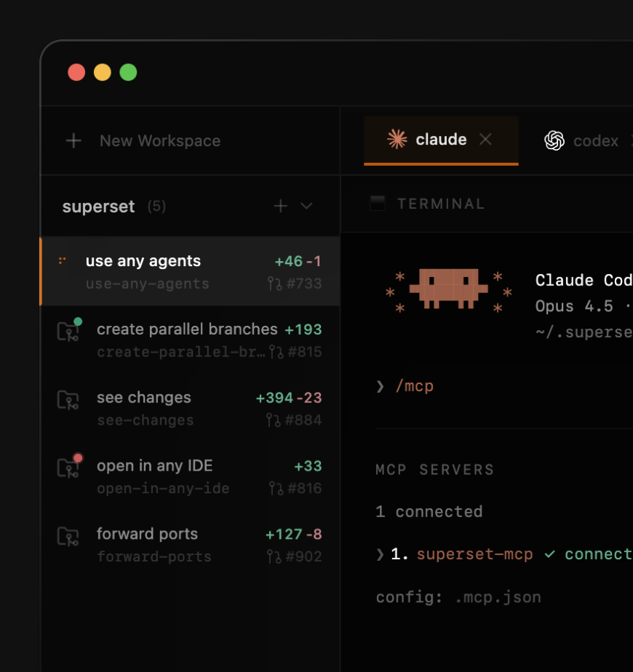Close the claude tab
The width and height of the screenshot is (633, 672).
point(485,140)
